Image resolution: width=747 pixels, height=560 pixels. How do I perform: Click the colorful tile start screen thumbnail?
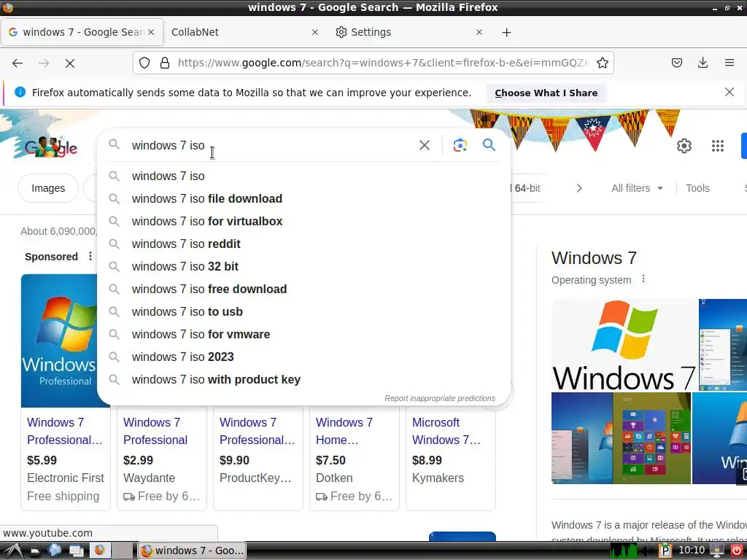pos(651,438)
